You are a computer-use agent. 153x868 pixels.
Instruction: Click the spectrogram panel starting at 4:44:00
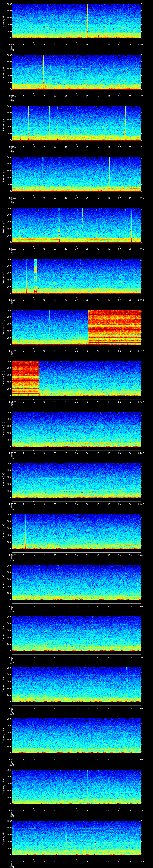[x=76, y=21]
